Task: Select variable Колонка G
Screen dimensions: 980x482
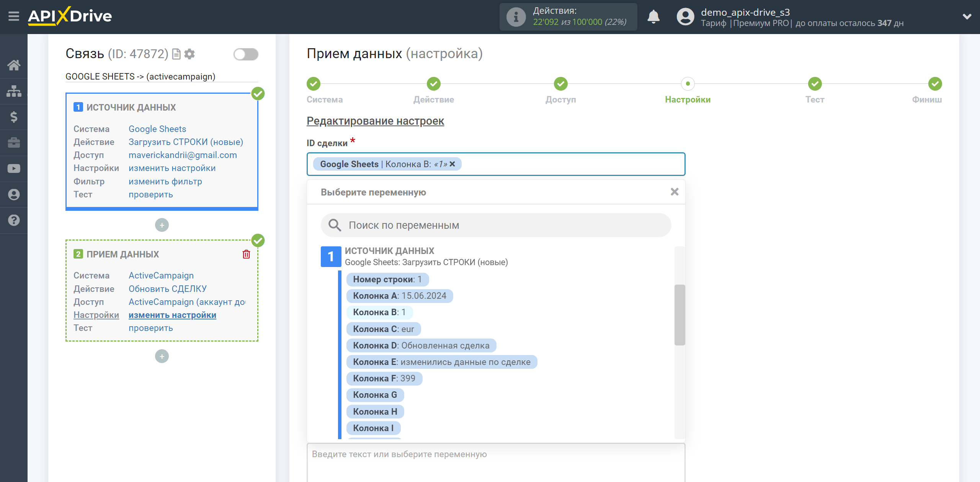Action: (x=375, y=395)
